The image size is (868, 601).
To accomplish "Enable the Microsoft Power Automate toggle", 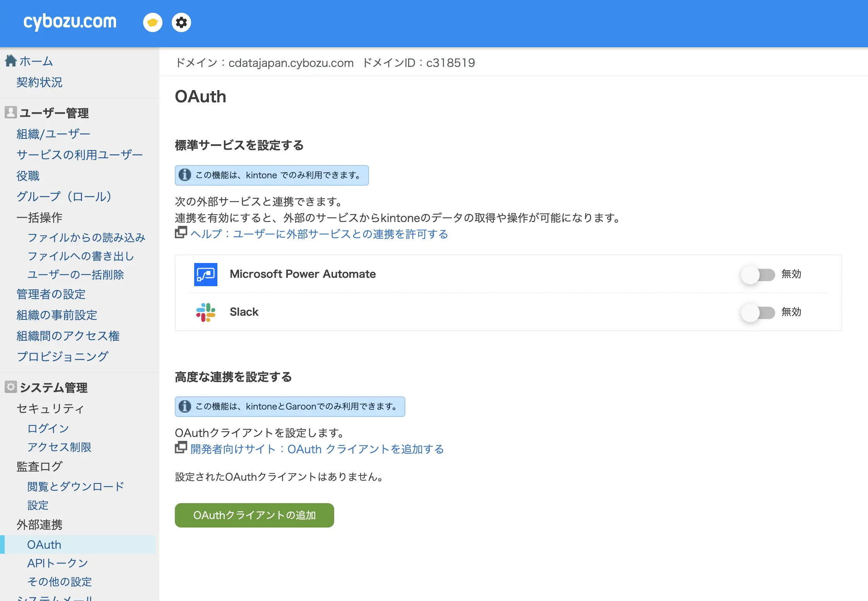I will [758, 275].
